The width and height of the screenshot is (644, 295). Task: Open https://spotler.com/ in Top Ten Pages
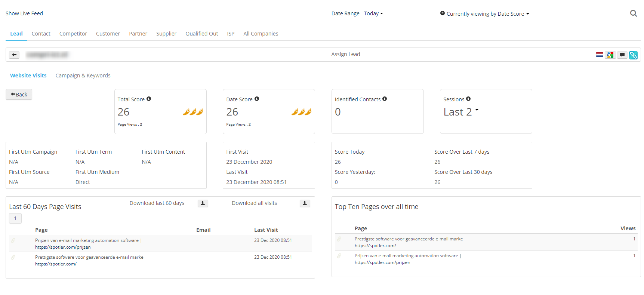(375, 246)
